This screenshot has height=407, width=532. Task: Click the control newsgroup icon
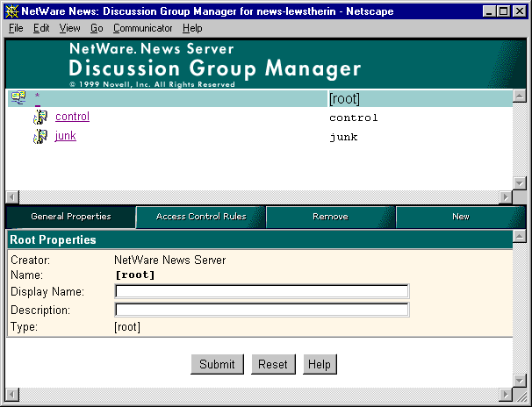point(40,118)
